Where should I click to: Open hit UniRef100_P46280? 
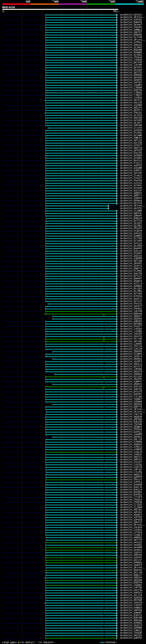(131, 27)
